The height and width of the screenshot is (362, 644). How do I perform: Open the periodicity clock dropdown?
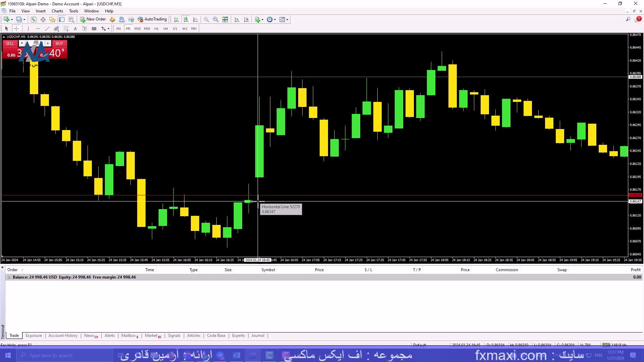click(275, 19)
